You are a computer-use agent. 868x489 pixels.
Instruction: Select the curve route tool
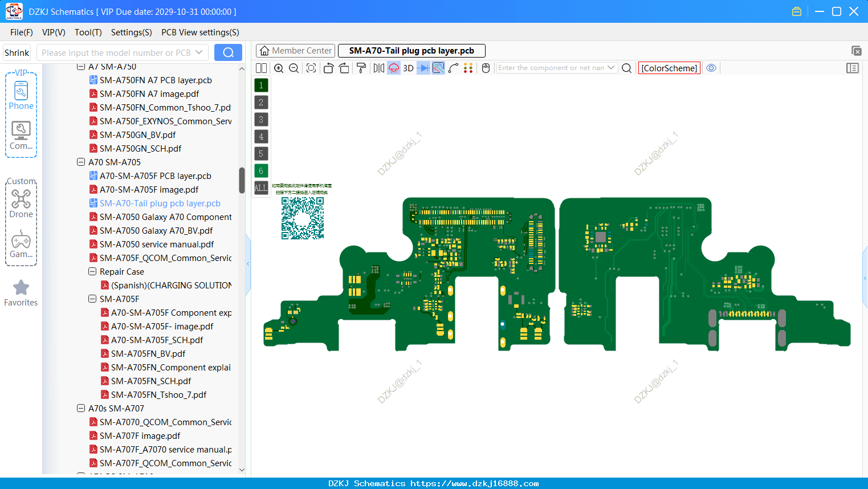[454, 68]
